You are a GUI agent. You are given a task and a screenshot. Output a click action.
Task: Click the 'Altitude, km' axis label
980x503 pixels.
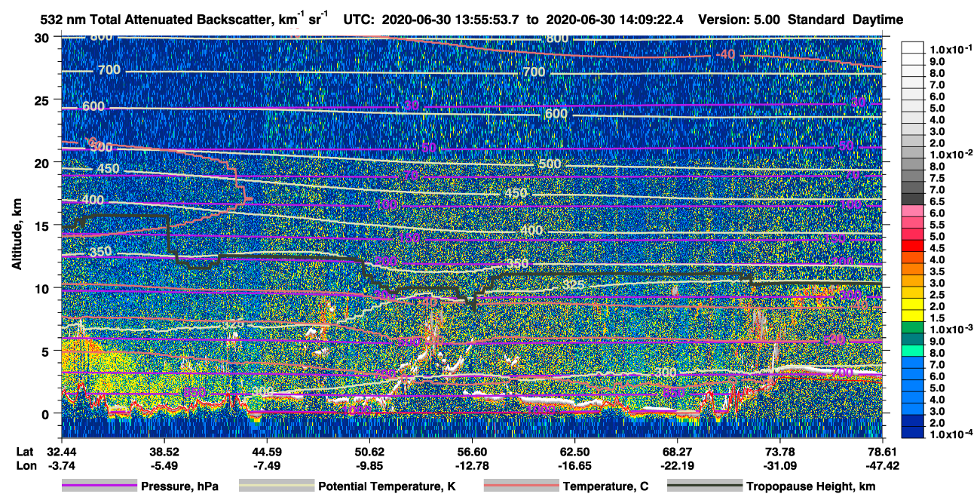[x=16, y=235]
